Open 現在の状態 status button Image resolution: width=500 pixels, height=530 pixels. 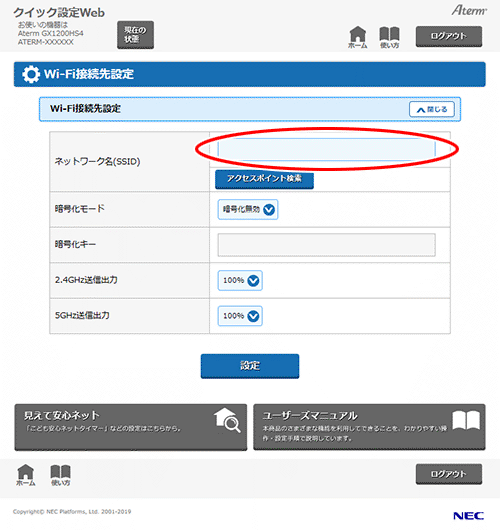[x=135, y=35]
